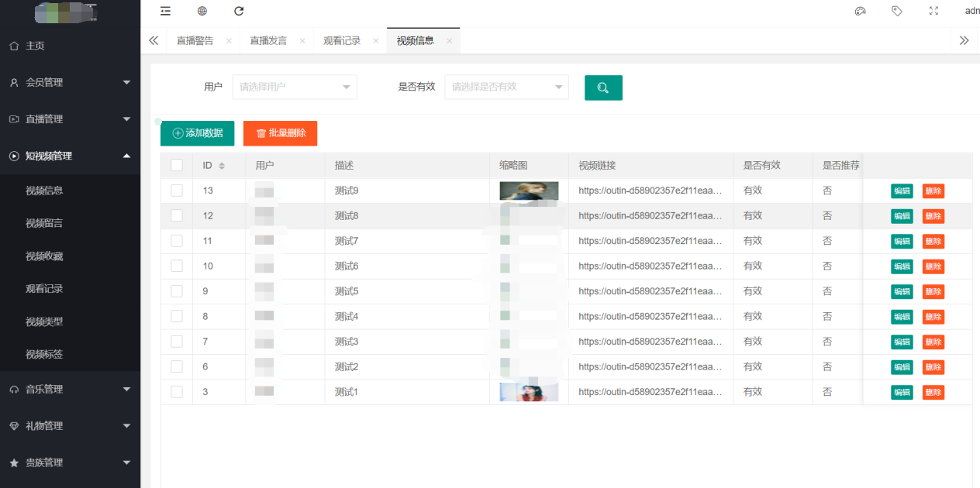The width and height of the screenshot is (980, 488).
Task: Click the refresh icon in top toolbar
Action: [239, 11]
